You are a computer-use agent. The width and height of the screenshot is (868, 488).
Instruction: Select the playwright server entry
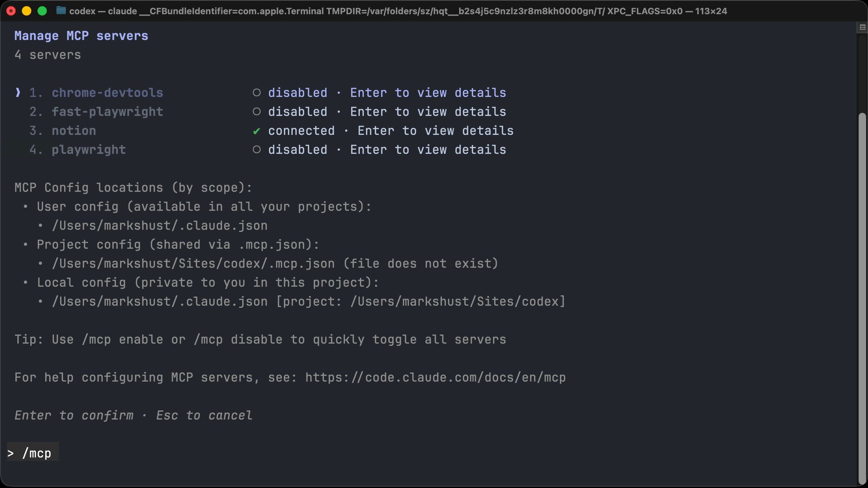[x=89, y=150]
